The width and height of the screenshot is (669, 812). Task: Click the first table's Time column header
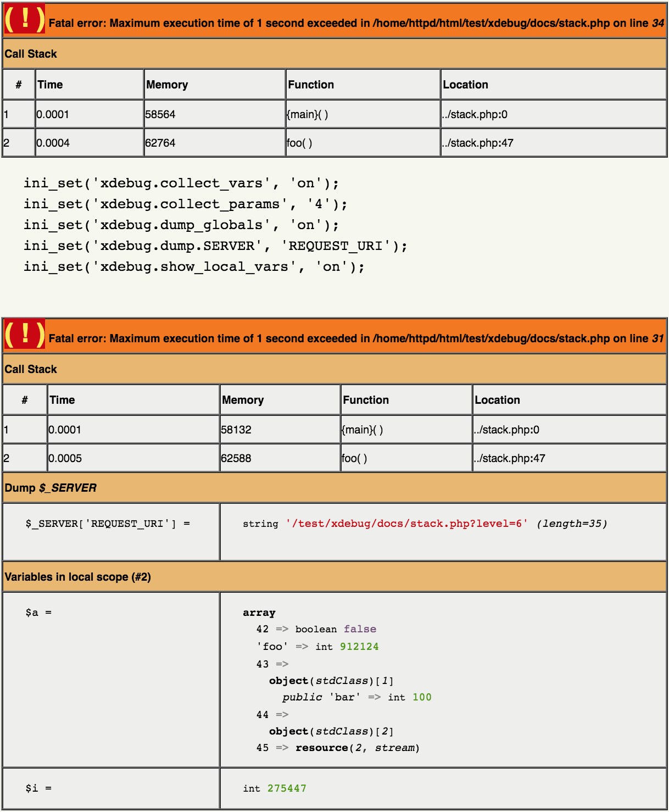(x=90, y=85)
